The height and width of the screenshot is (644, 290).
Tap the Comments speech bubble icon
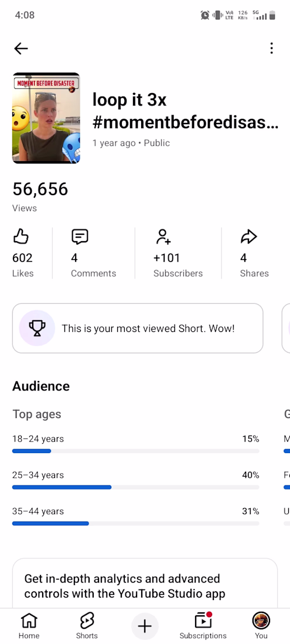80,237
